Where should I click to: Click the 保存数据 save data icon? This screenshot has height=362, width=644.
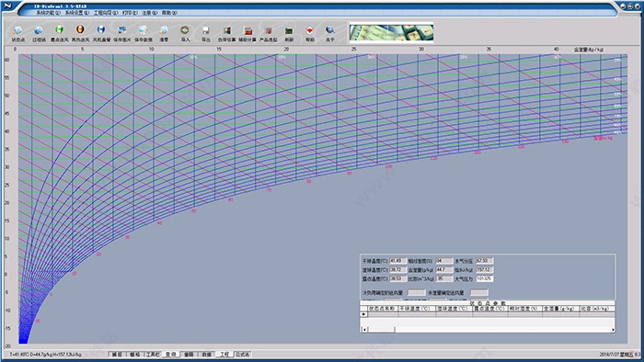143,33
